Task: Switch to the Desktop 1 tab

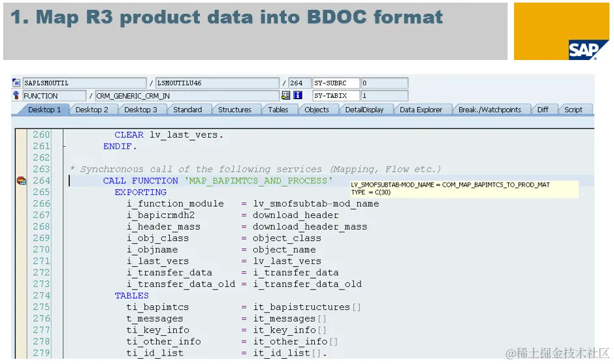Action: (44, 110)
